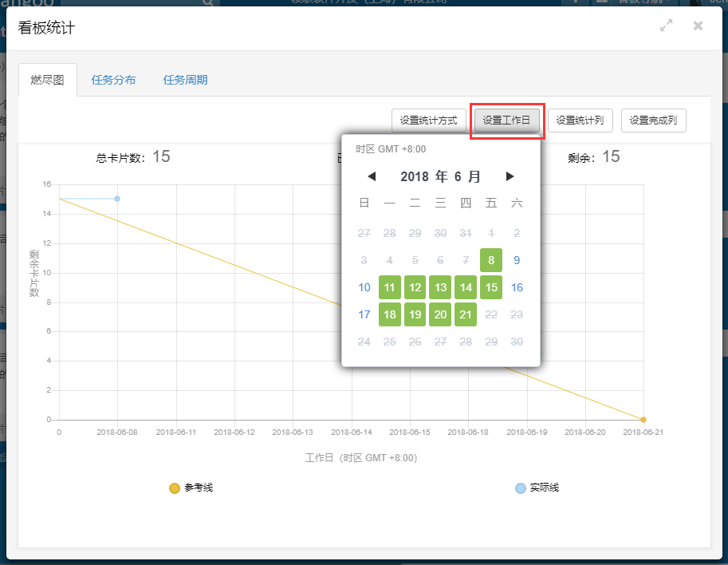Open the 设置统计列 settings

pyautogui.click(x=580, y=121)
